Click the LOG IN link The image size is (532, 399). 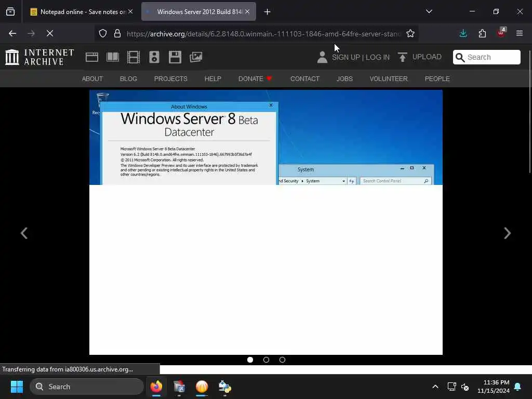[x=378, y=57]
